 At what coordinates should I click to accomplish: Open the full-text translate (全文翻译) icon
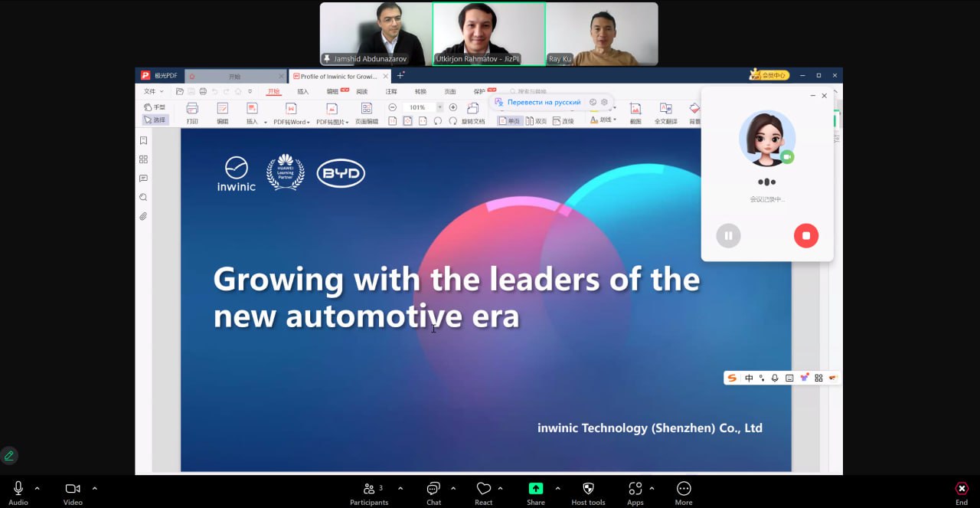pos(665,110)
